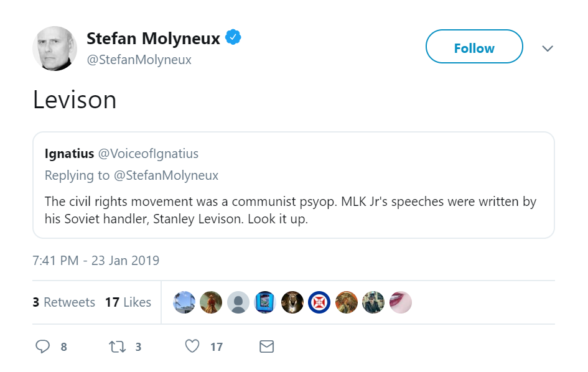Retweet using the retweet arrows icon

click(117, 346)
